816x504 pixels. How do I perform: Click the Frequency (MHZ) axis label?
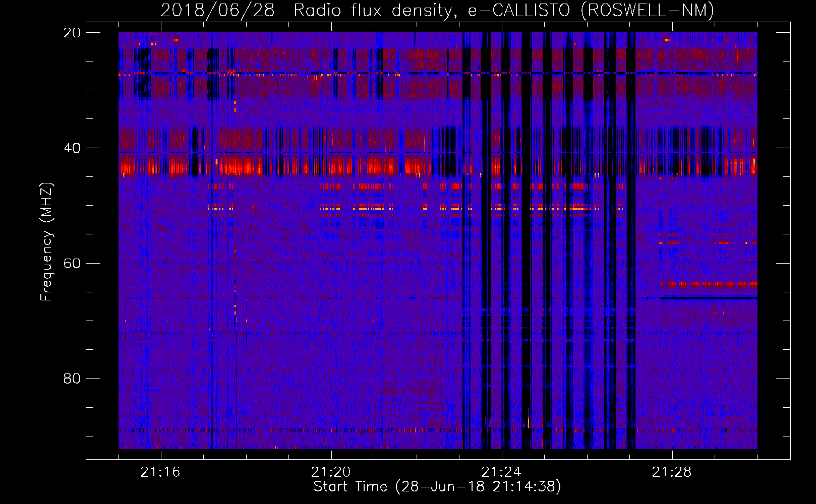[46, 242]
